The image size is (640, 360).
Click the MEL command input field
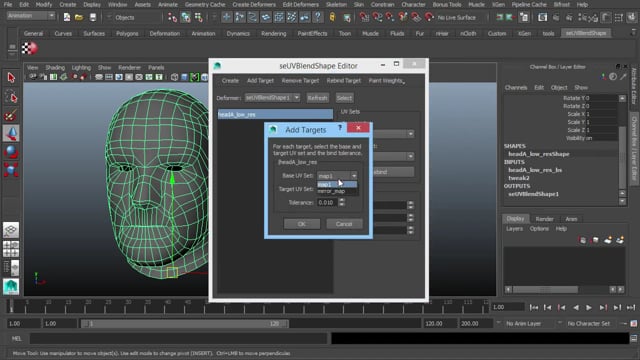point(178,338)
